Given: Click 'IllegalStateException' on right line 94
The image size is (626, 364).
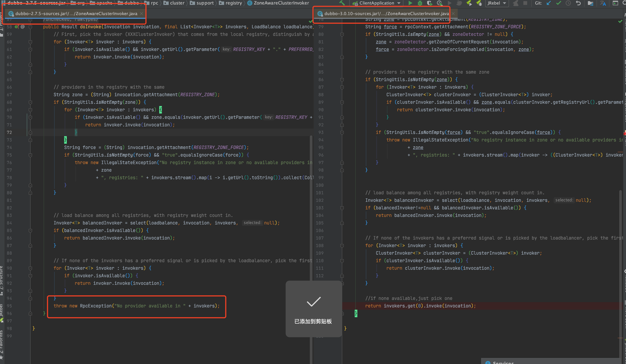Looking at the screenshot, I should pyautogui.click(x=440, y=140).
